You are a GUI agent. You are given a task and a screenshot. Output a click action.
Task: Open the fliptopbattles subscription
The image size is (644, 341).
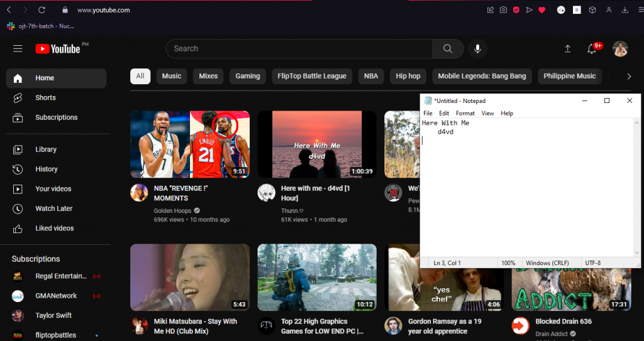(x=56, y=335)
